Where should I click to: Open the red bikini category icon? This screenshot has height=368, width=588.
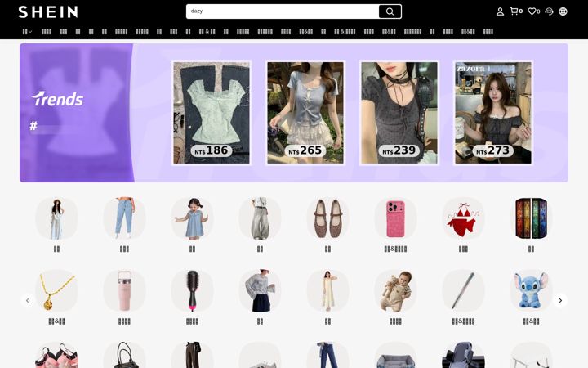click(463, 218)
